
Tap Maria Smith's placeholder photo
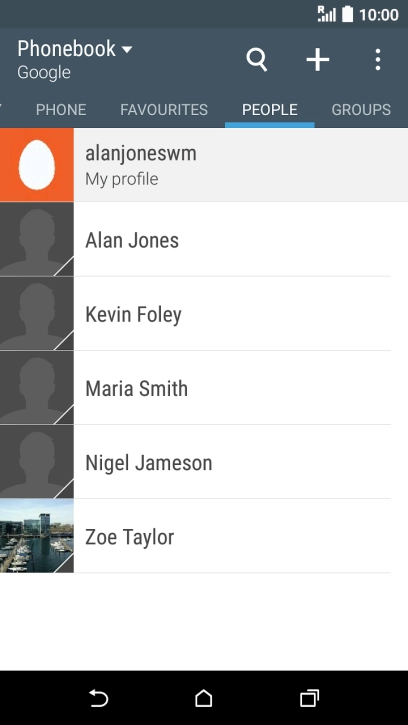pos(37,388)
